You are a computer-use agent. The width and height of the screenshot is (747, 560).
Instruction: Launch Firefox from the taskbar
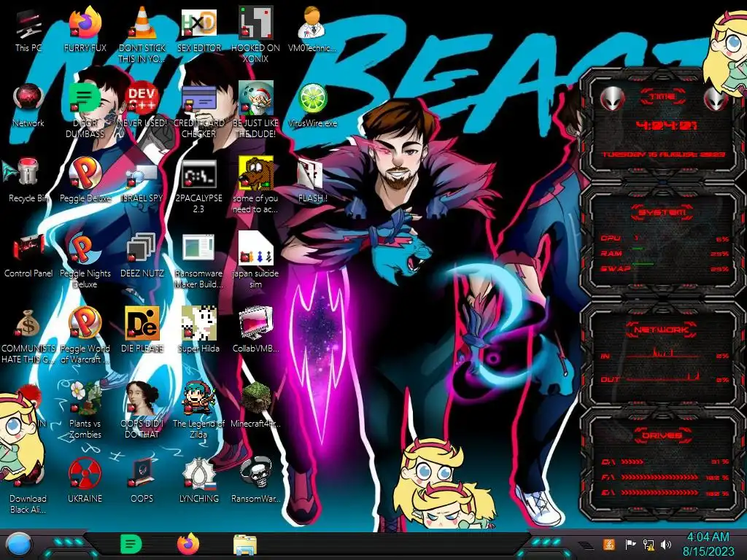coord(188,544)
